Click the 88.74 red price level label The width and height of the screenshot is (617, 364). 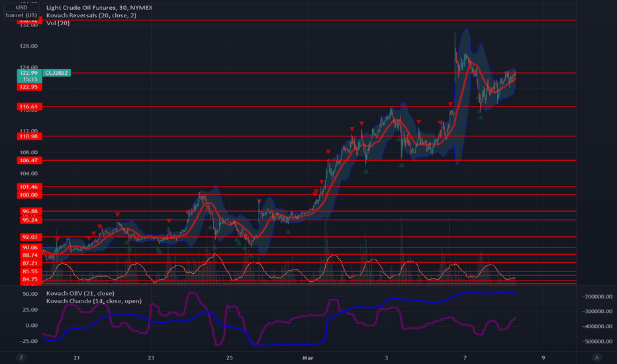(30, 255)
